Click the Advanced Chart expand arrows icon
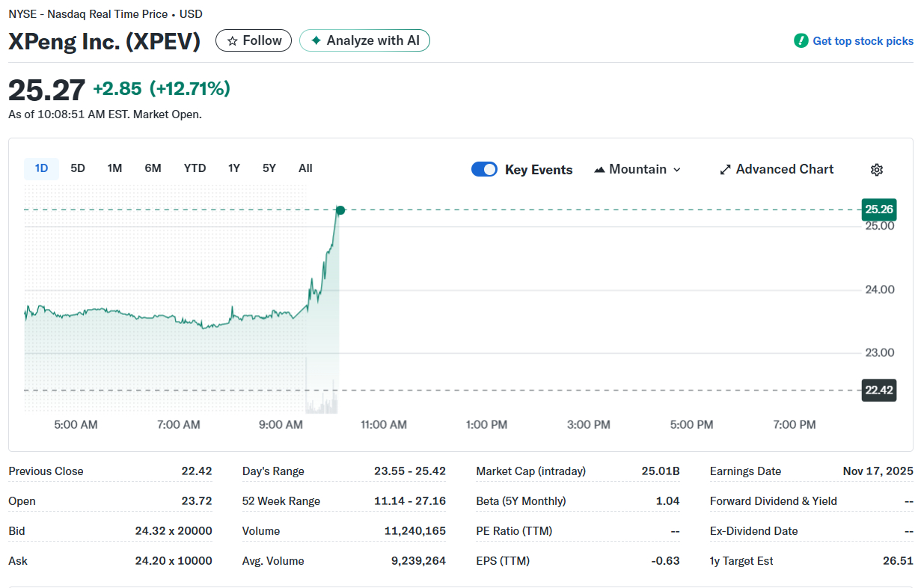The width and height of the screenshot is (921, 588). click(725, 170)
